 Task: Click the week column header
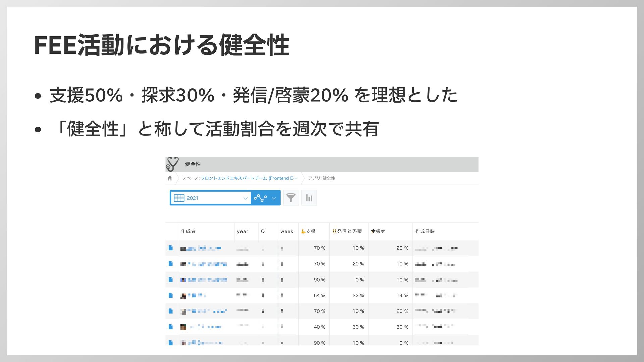click(287, 231)
